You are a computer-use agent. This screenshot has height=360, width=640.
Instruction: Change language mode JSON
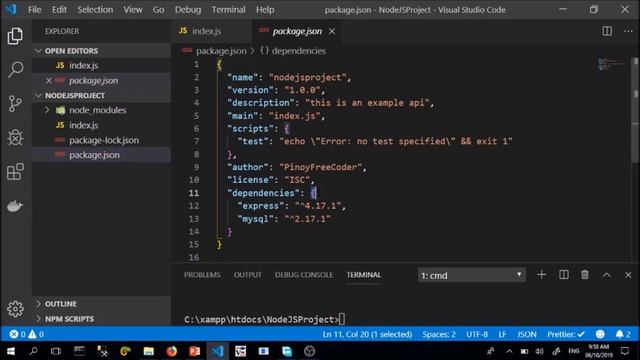pos(527,334)
